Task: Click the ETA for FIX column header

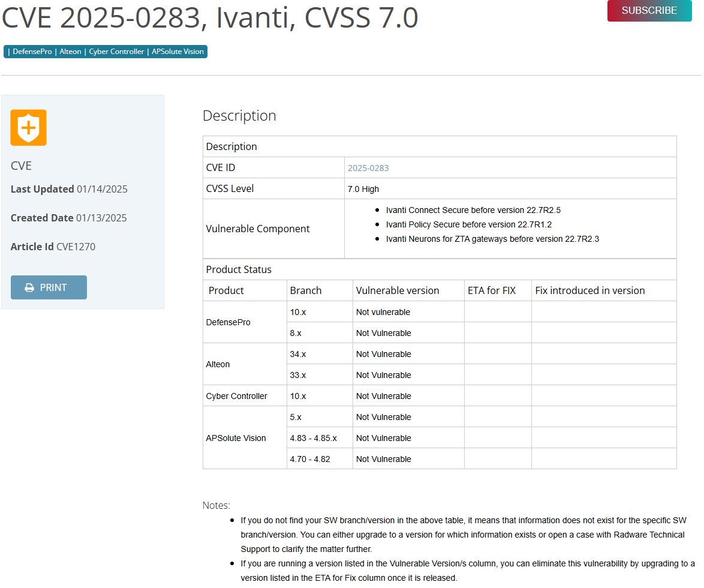Action: 492,290
